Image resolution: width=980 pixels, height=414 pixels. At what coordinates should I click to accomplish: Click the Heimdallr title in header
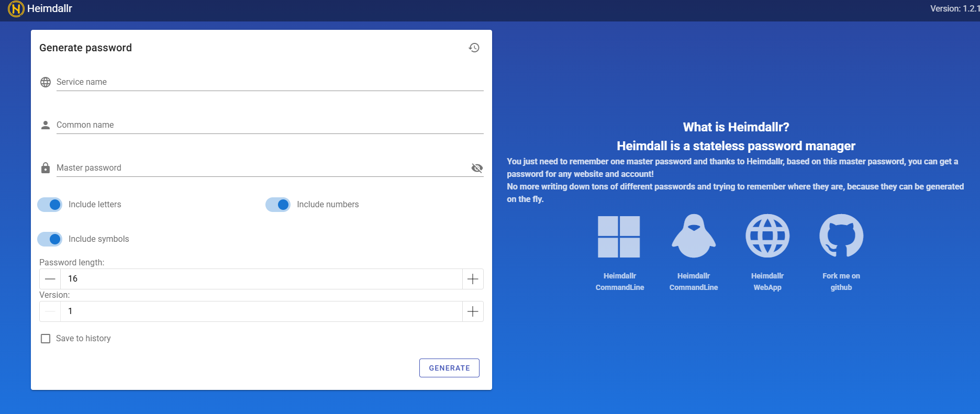pos(50,8)
